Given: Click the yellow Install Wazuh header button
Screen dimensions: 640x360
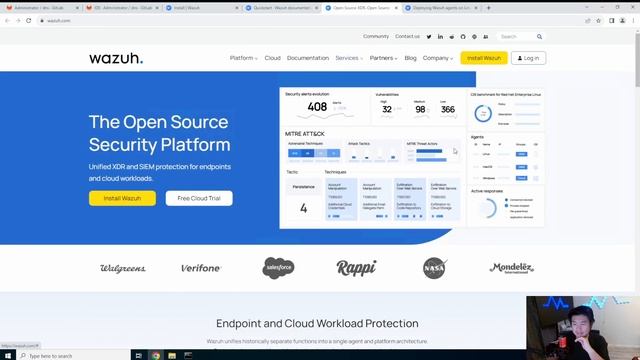Looking at the screenshot, I should pos(484,58).
